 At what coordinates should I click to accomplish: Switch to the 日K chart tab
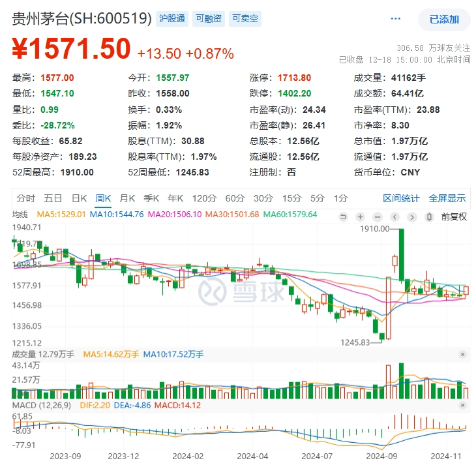(x=80, y=198)
